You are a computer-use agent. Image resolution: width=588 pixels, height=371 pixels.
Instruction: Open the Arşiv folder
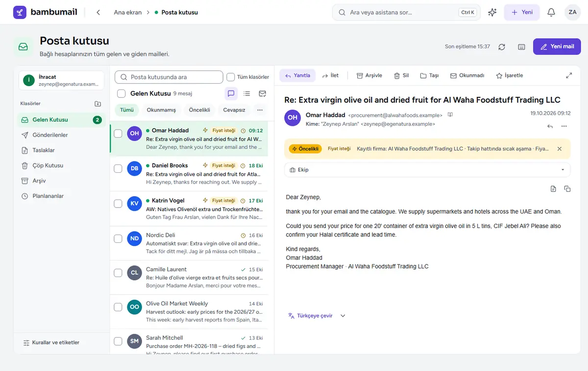coord(61,181)
